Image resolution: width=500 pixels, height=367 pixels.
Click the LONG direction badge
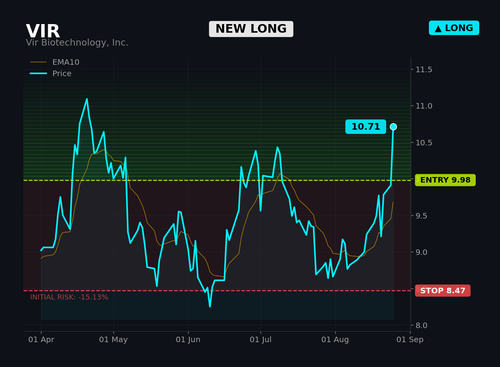454,28
